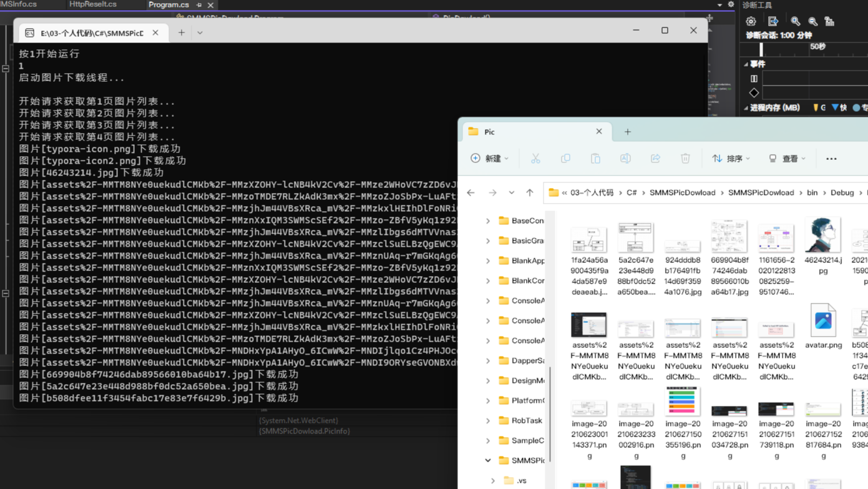Click console line 启动图片下载线程...

[72, 77]
